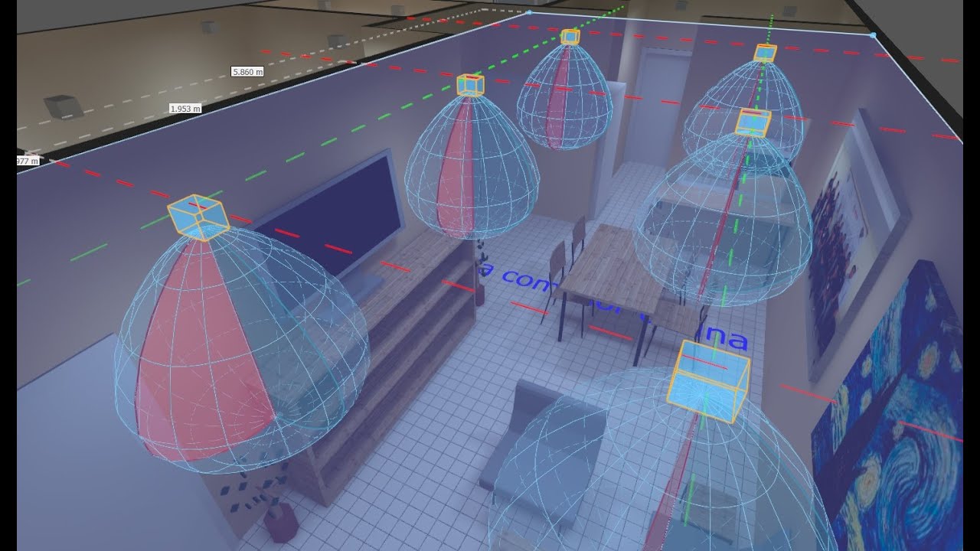
Task: Click the "1.953 m" dimension label
Action: tap(185, 109)
